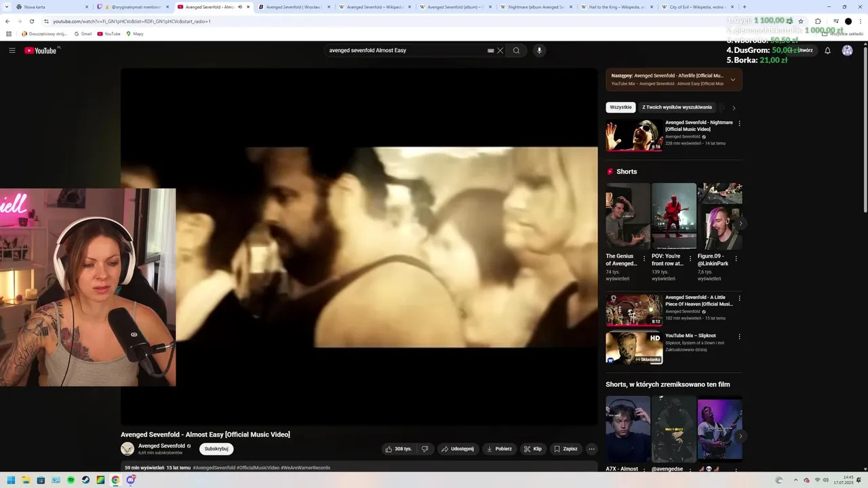Click the Udostępnij share button
This screenshot has width=868, height=488.
pyautogui.click(x=458, y=449)
